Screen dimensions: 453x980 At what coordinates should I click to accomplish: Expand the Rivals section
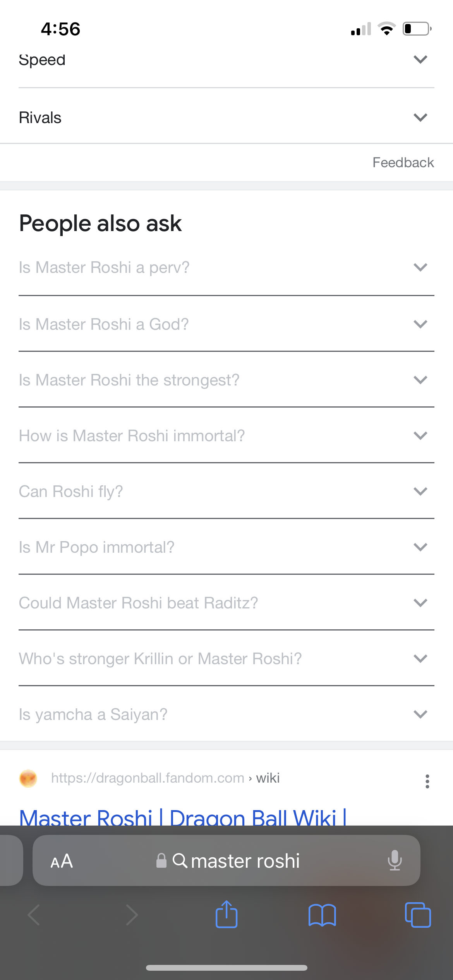tap(226, 117)
